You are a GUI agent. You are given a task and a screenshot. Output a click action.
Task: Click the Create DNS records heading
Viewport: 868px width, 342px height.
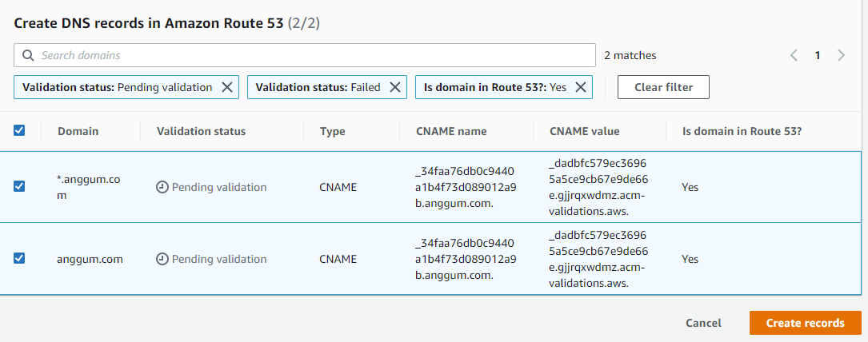(x=166, y=23)
